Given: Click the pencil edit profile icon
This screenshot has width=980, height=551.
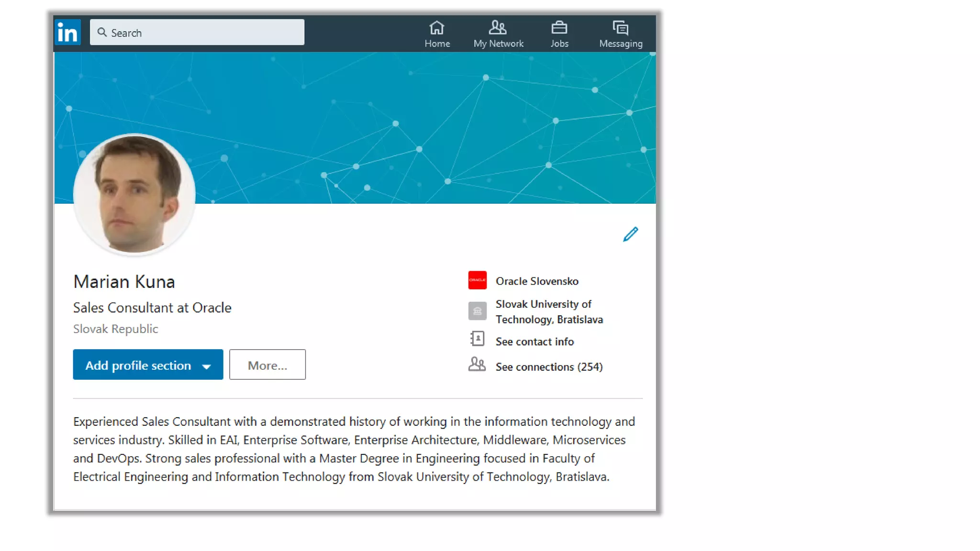Looking at the screenshot, I should coord(630,234).
